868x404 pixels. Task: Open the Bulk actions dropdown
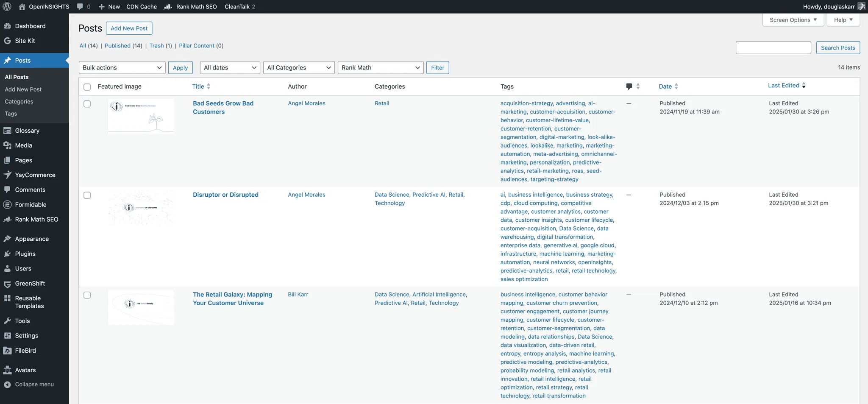[122, 68]
